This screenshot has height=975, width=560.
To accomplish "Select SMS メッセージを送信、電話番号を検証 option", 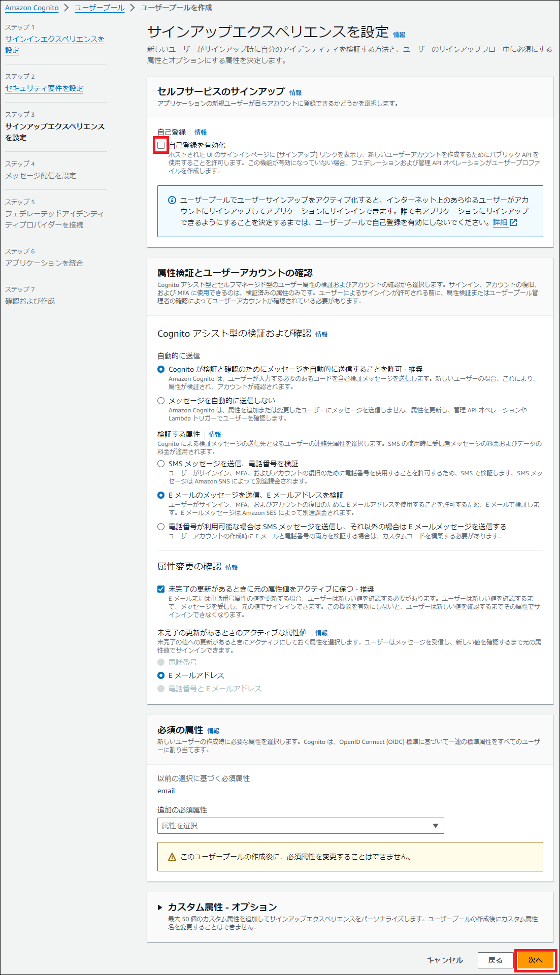I will pos(161,464).
